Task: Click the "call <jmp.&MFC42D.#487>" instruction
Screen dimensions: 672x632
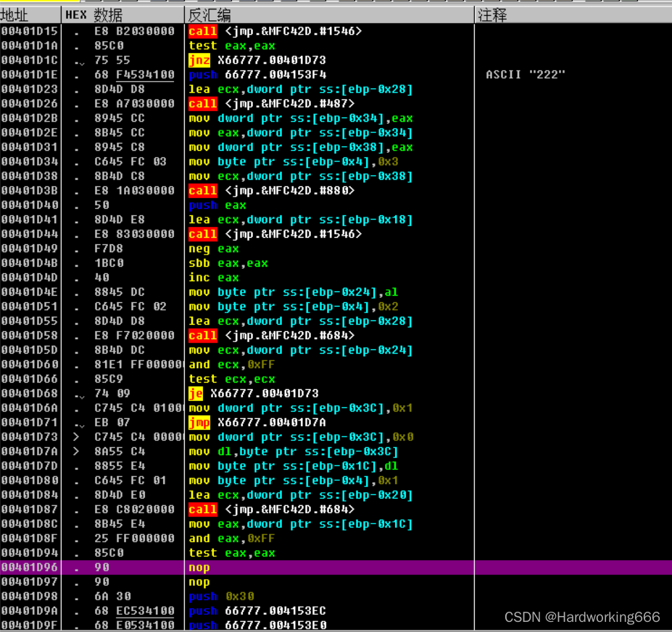Action: coord(272,104)
